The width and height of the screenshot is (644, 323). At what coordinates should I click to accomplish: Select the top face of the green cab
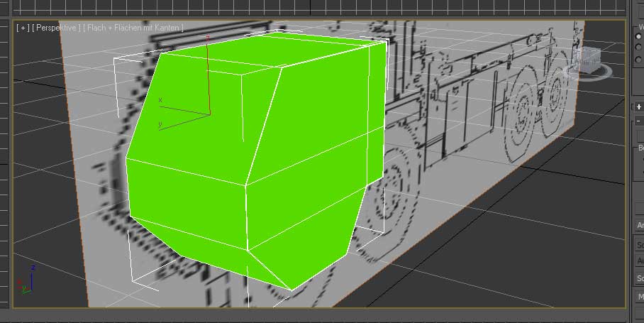277,52
